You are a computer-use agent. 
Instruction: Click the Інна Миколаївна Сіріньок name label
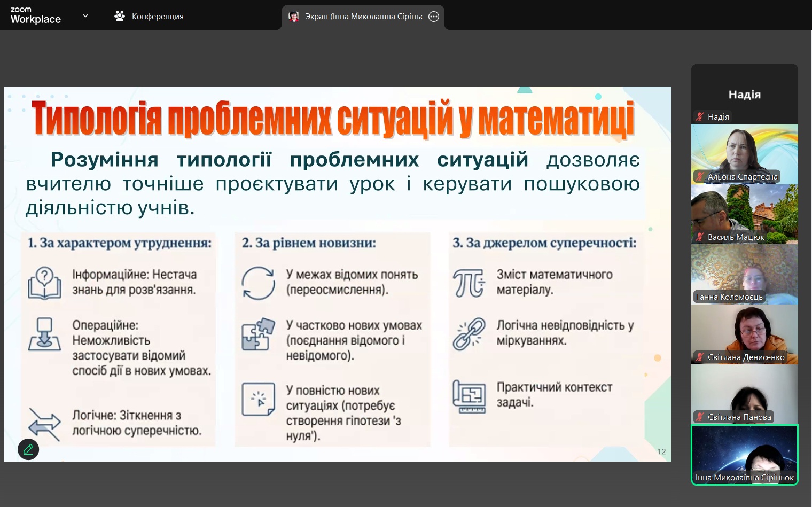click(x=744, y=478)
